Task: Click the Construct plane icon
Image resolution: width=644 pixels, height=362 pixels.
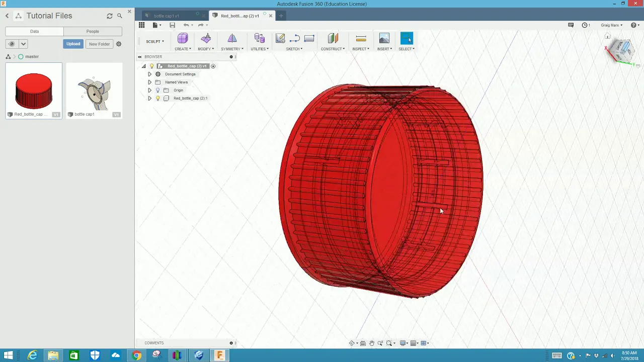Action: pos(333,39)
